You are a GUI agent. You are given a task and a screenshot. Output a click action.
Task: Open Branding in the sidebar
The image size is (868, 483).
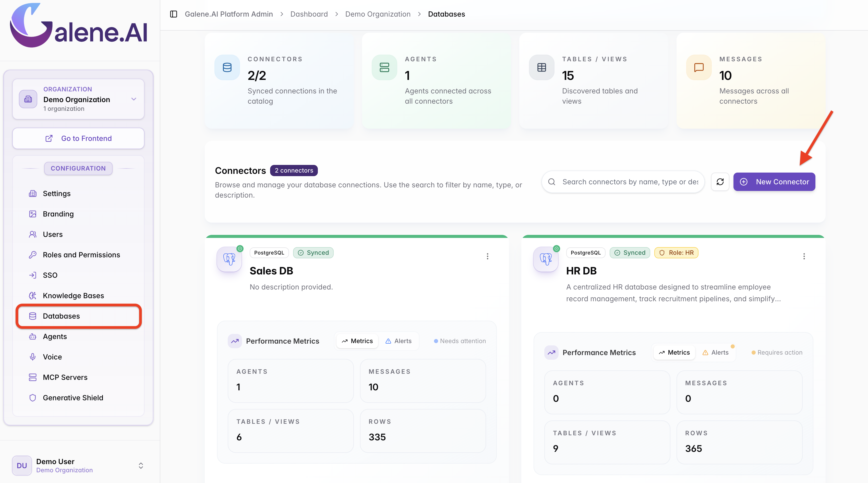[x=79, y=214]
